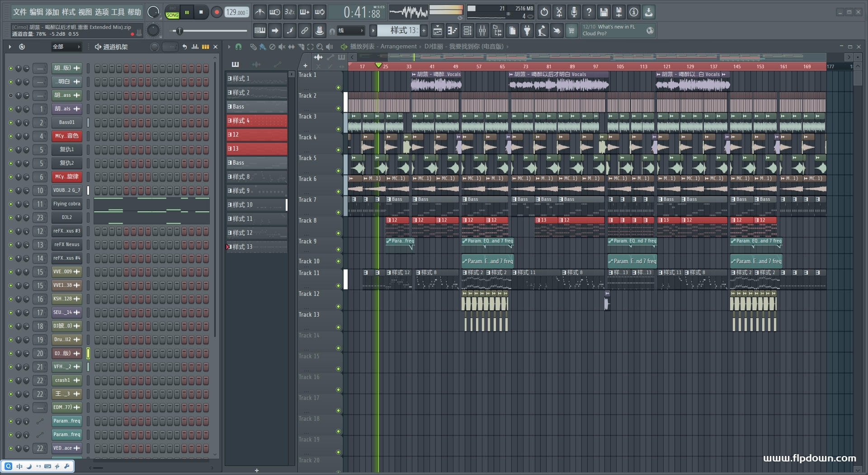Click the undo history icon
The image size is (868, 475).
544,12
